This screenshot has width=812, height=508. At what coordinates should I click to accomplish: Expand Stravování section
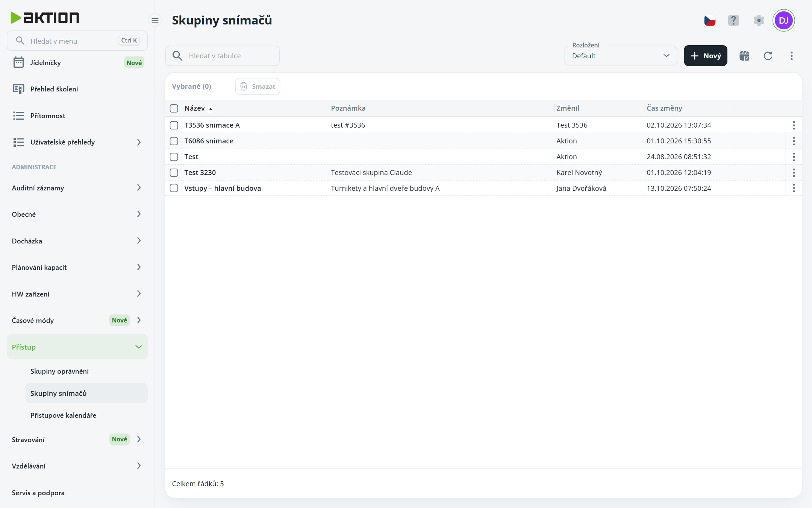tap(77, 440)
